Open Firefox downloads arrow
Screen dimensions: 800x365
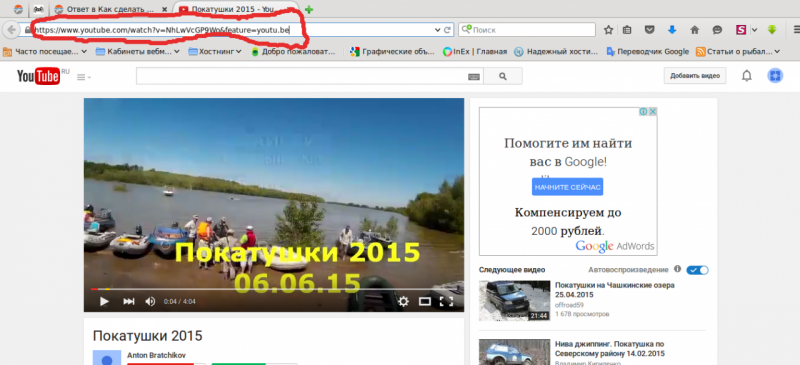click(x=672, y=30)
